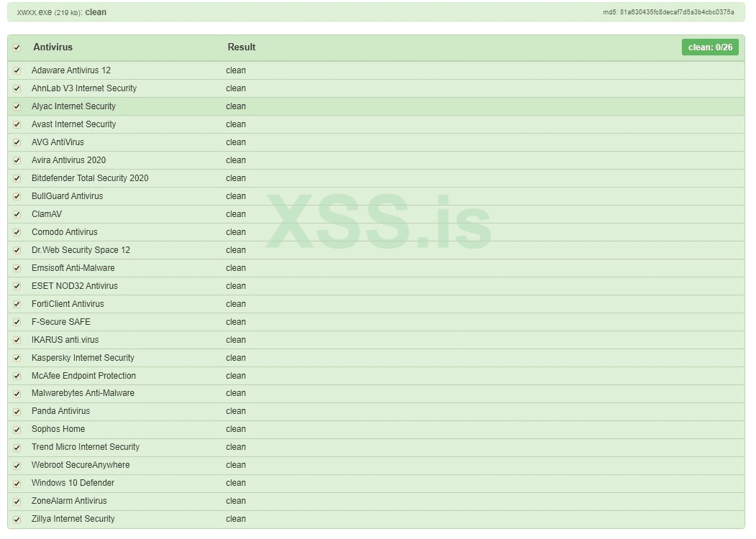Click the clean result for McAfee Endpoint Protection
756x539 pixels.
pyautogui.click(x=236, y=376)
